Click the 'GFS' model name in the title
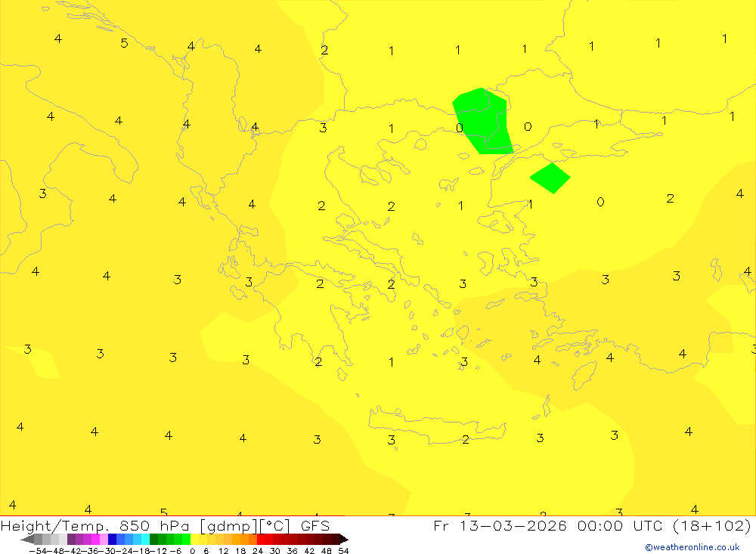Viewport: 756px width, 554px height. click(315, 525)
